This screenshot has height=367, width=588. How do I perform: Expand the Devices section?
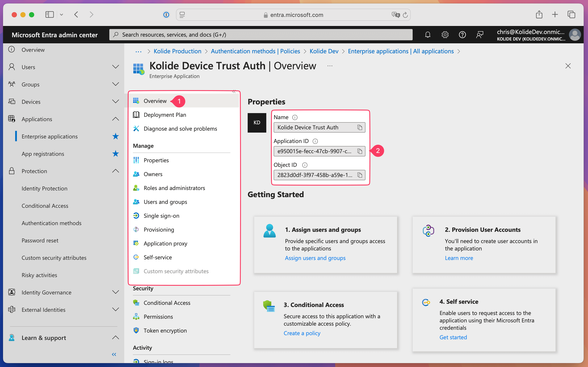(x=115, y=101)
